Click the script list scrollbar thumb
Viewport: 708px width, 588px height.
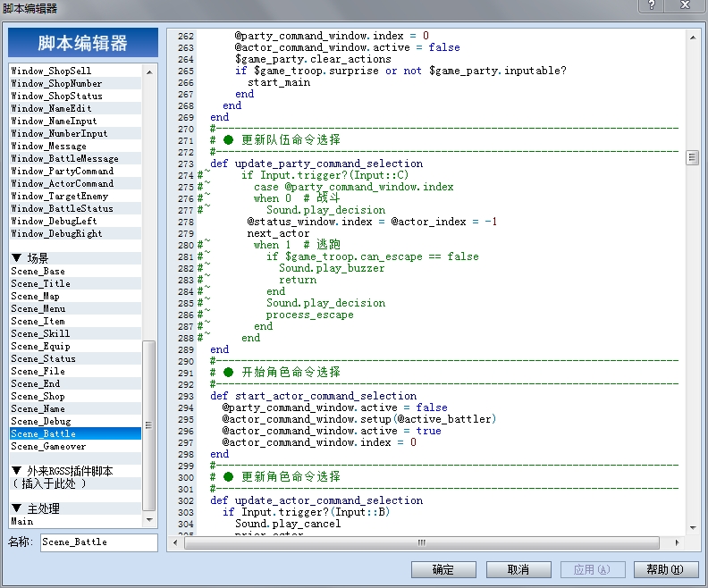click(149, 425)
